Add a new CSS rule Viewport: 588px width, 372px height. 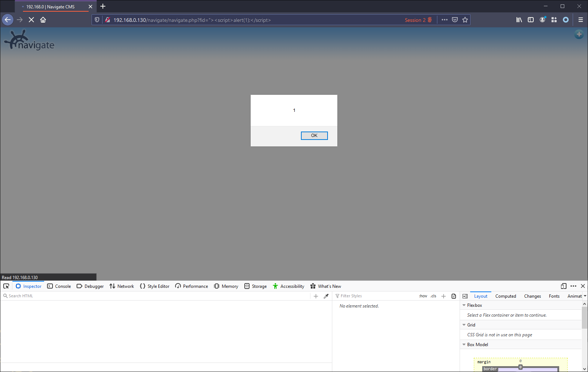coord(444,296)
